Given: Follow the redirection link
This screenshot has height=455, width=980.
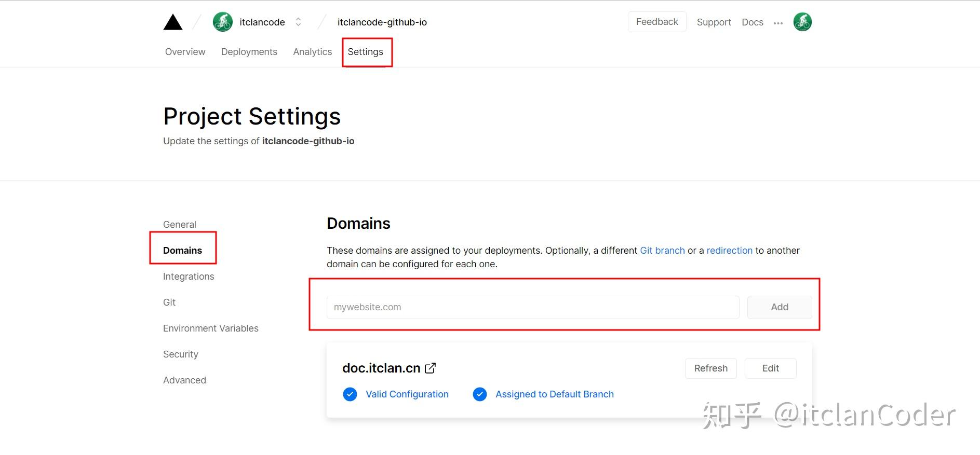Looking at the screenshot, I should pyautogui.click(x=729, y=251).
